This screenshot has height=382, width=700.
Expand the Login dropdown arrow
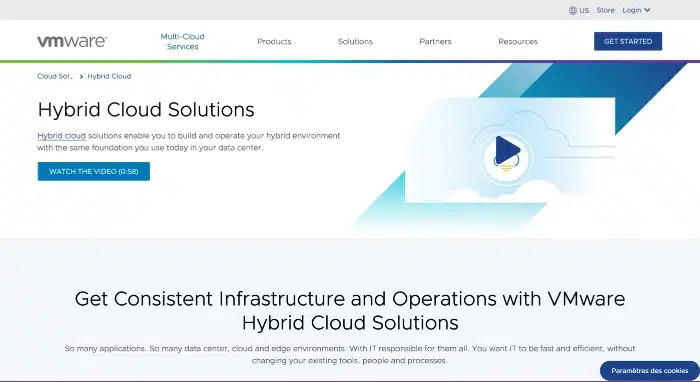647,10
